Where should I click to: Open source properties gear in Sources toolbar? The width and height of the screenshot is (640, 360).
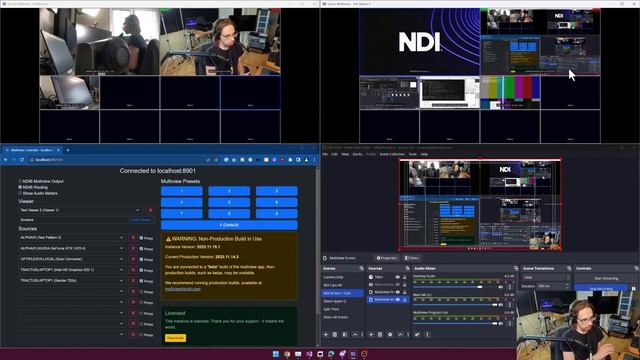(390, 334)
